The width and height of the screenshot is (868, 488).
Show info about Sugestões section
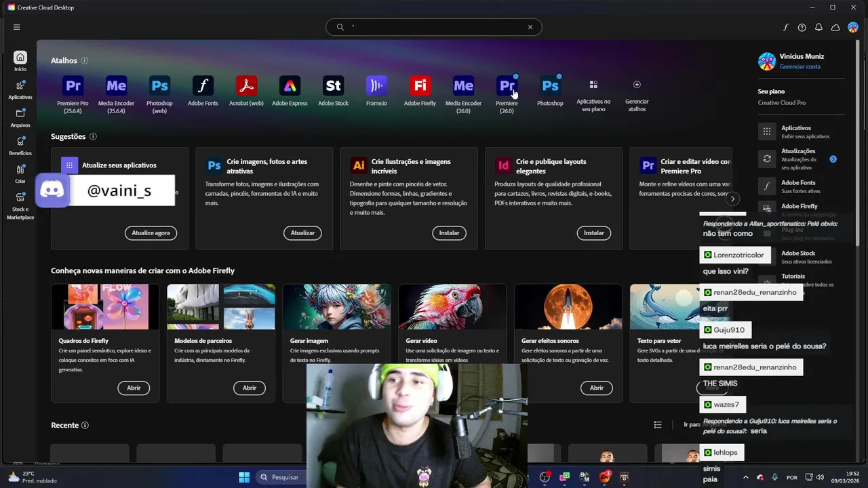(x=93, y=136)
